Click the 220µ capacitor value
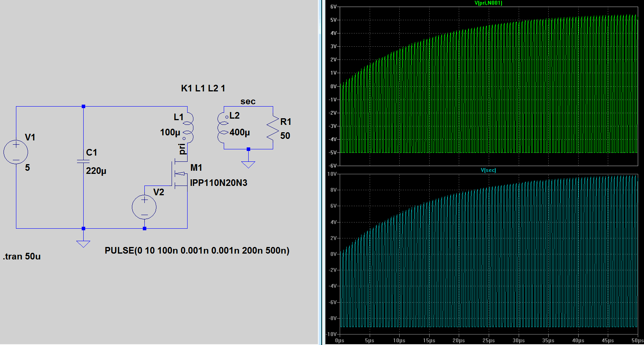Screen dimensions: 644x345 96,171
